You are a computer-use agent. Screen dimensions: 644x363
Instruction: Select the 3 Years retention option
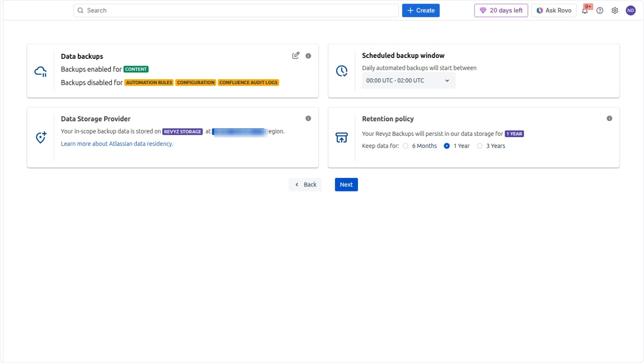(x=479, y=146)
